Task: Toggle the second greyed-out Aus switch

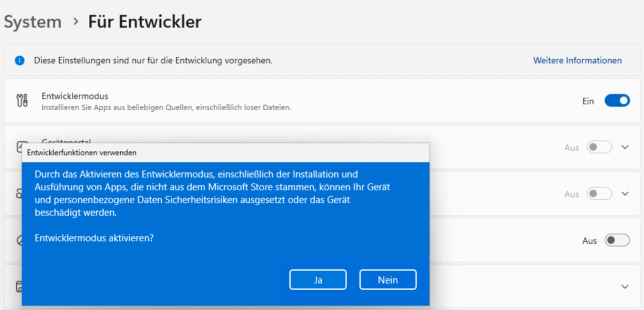Action: [599, 193]
